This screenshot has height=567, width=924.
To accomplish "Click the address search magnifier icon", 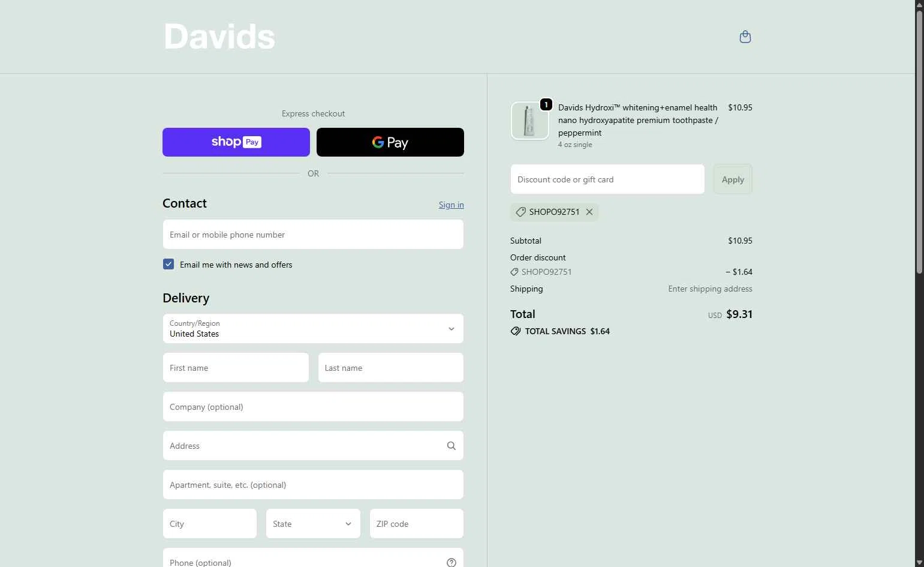I will coord(452,446).
